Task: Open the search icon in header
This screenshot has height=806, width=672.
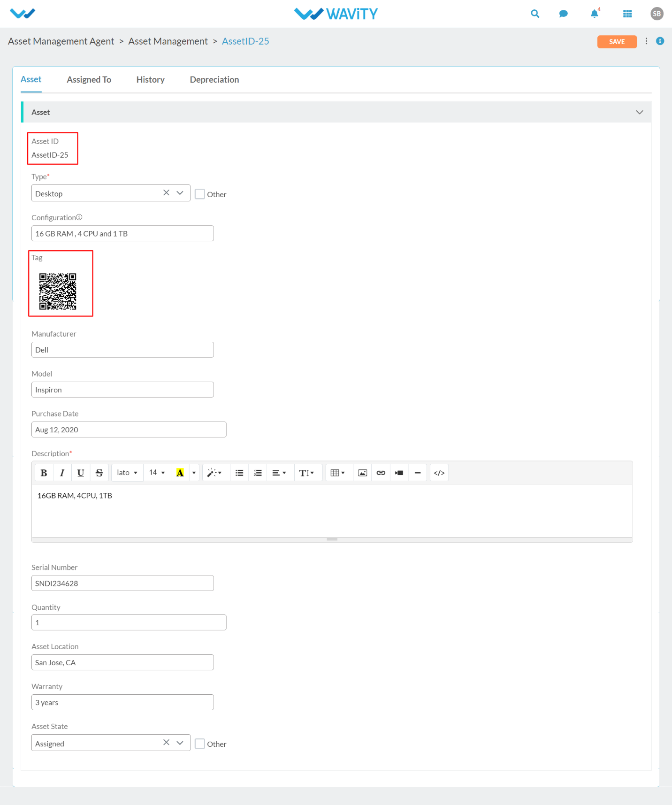Action: 535,14
